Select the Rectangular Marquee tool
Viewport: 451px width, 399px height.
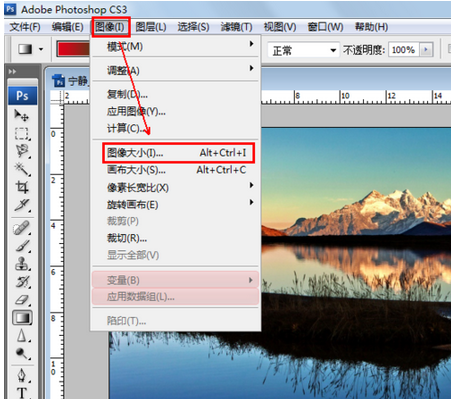[x=22, y=134]
